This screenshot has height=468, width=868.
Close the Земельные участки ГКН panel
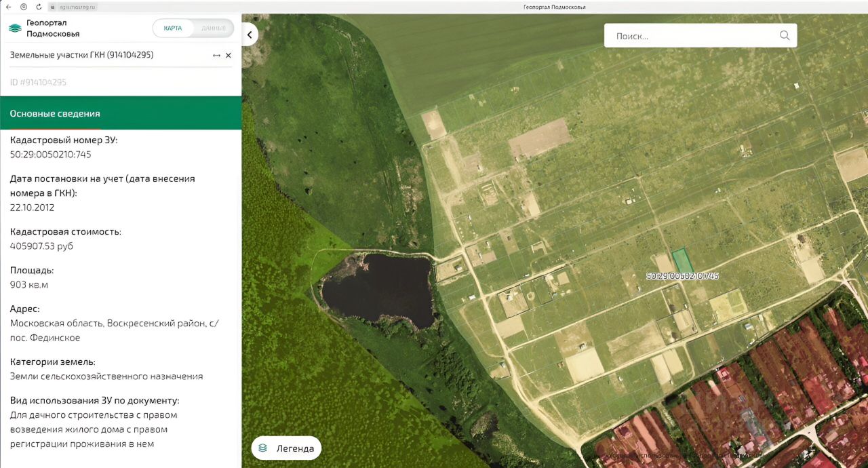point(229,56)
